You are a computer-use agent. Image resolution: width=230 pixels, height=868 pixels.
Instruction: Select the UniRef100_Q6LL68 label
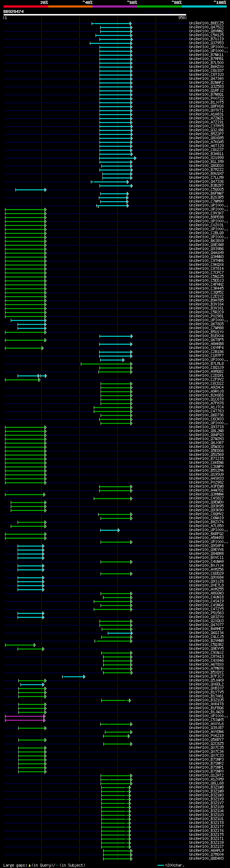point(206,783)
